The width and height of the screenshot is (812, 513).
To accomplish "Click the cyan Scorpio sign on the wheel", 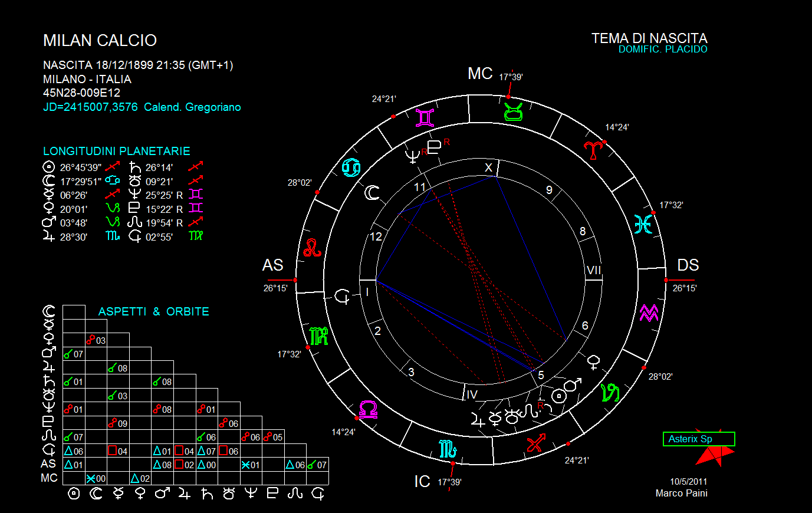I will (x=448, y=449).
